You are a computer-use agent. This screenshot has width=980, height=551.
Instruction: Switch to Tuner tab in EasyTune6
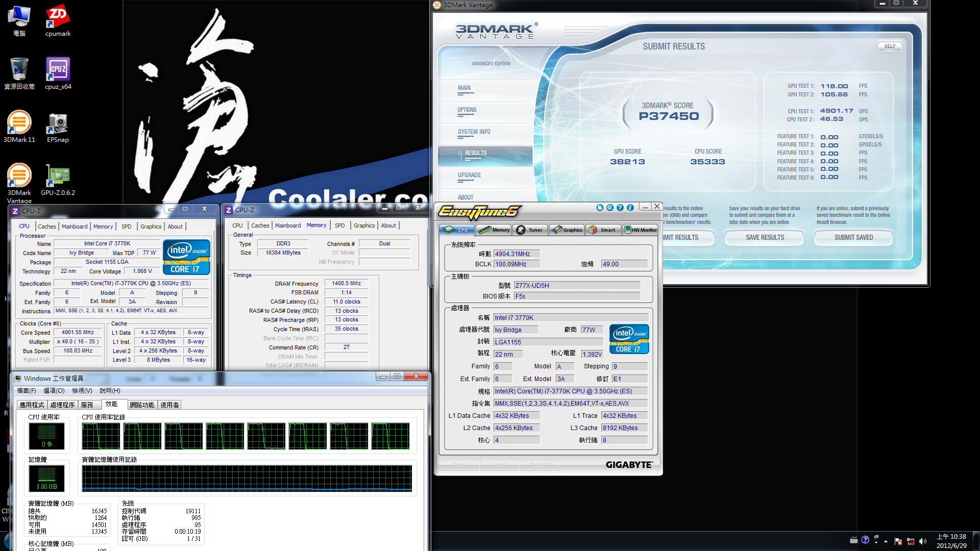click(530, 230)
